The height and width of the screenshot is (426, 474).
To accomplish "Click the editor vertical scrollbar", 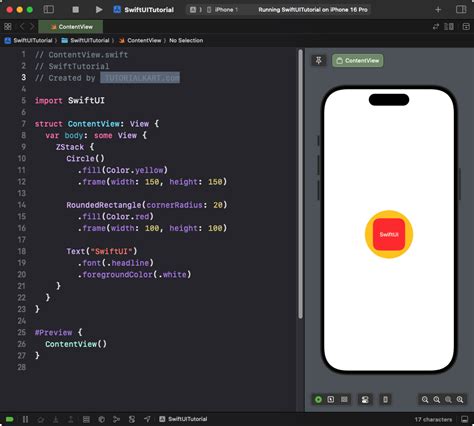I will [300, 184].
